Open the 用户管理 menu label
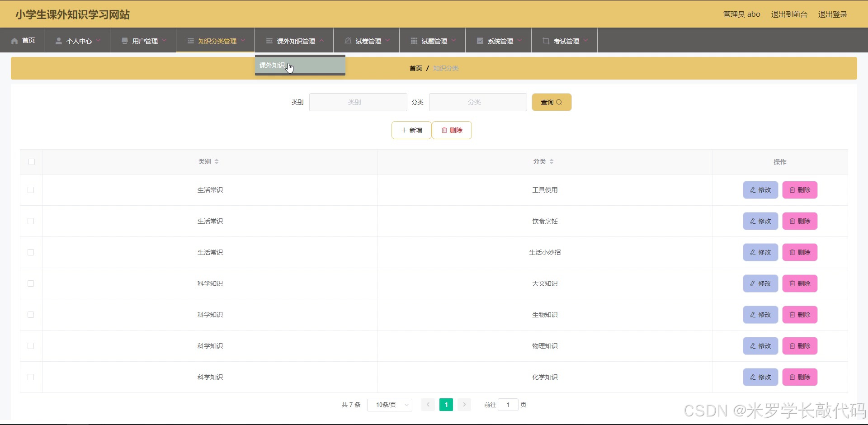This screenshot has width=868, height=425. pyautogui.click(x=145, y=41)
